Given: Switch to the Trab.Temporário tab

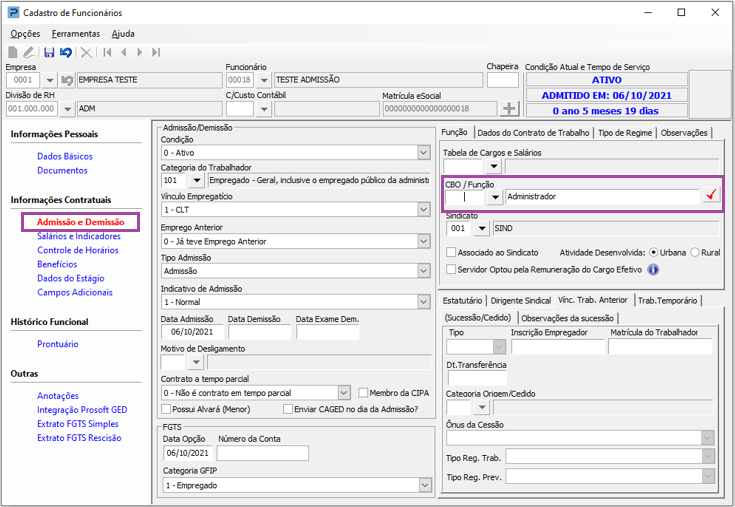Looking at the screenshot, I should (x=668, y=301).
